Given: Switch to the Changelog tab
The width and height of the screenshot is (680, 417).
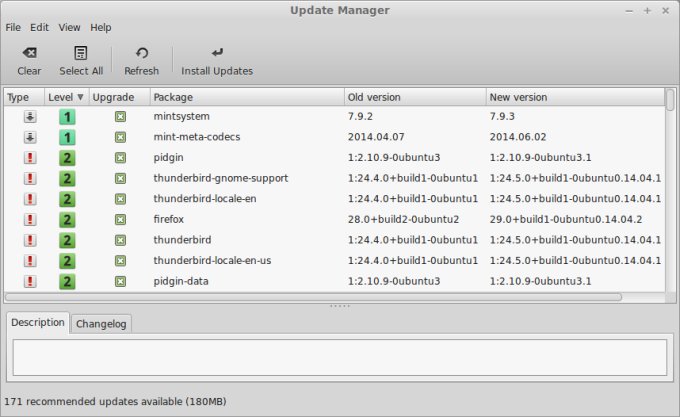Looking at the screenshot, I should (101, 324).
